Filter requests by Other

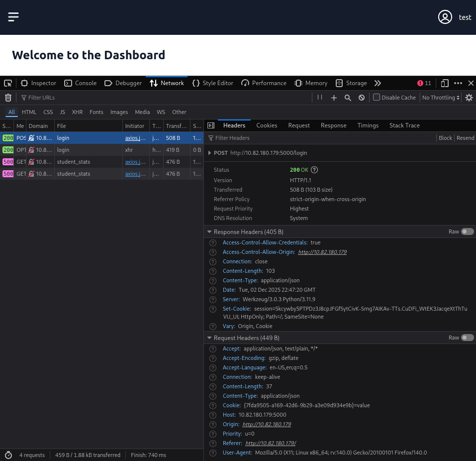(x=179, y=112)
